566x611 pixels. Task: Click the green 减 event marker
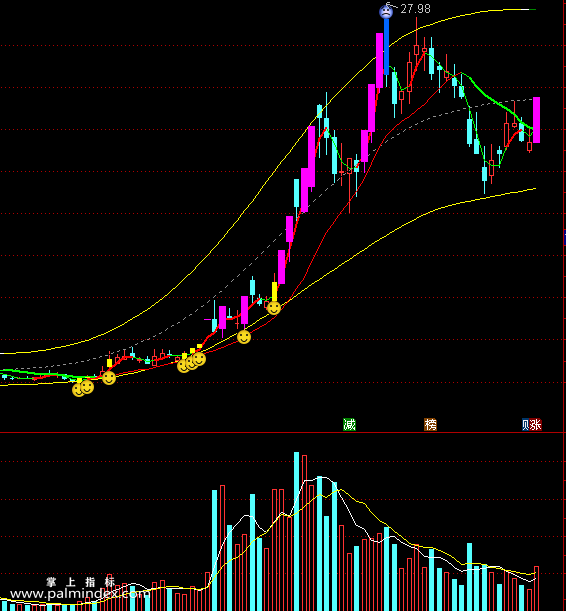coord(349,424)
